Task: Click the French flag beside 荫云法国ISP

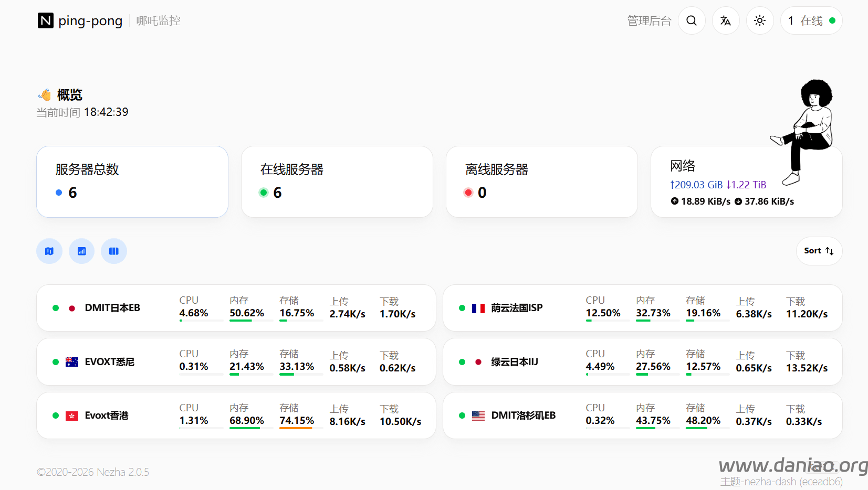Action: [x=478, y=308]
